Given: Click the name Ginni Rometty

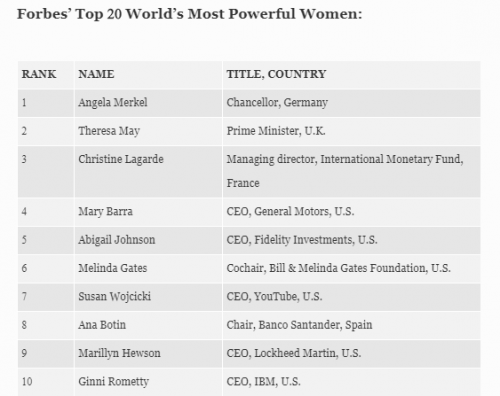Looking at the screenshot, I should (114, 382).
